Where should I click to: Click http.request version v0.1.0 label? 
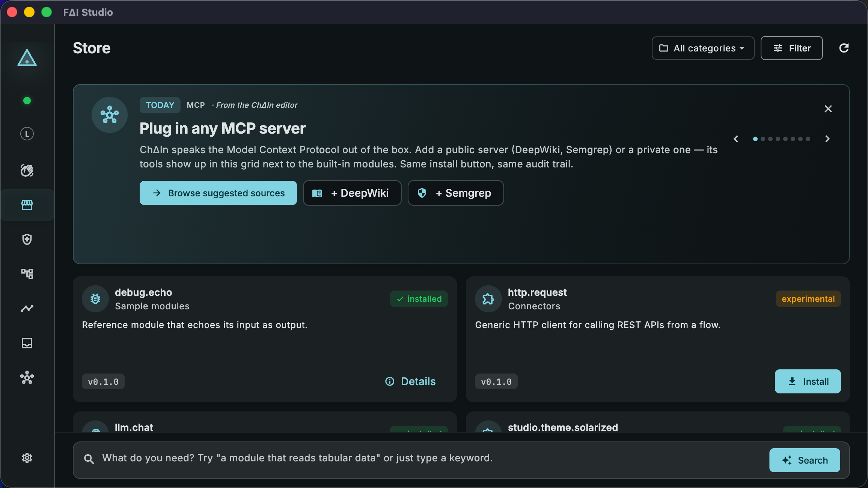[496, 381]
